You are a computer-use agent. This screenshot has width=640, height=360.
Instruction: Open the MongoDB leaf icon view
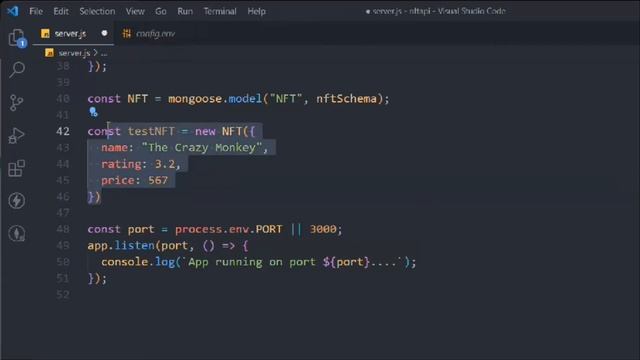click(x=16, y=233)
